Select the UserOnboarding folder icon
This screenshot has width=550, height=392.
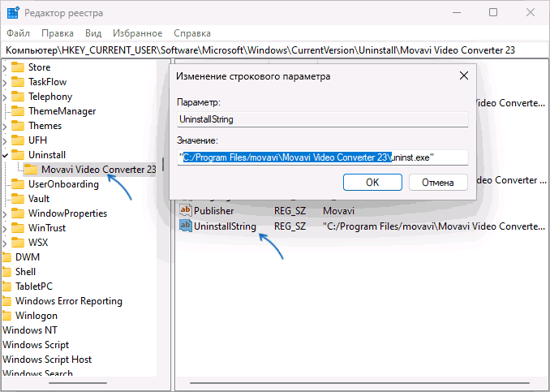18,184
